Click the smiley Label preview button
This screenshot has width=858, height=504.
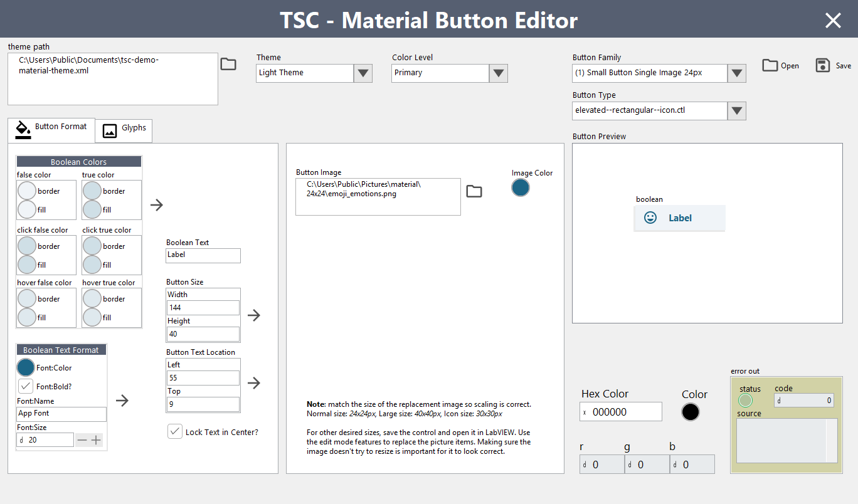pyautogui.click(x=679, y=218)
